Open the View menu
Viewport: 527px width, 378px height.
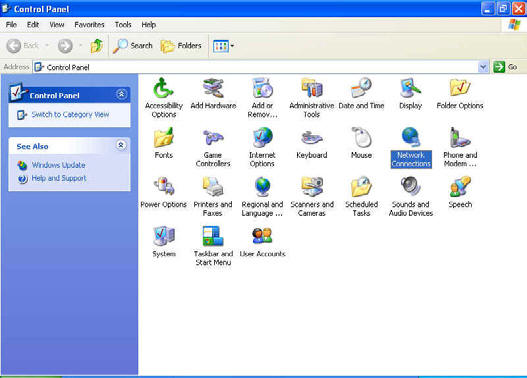tap(56, 25)
